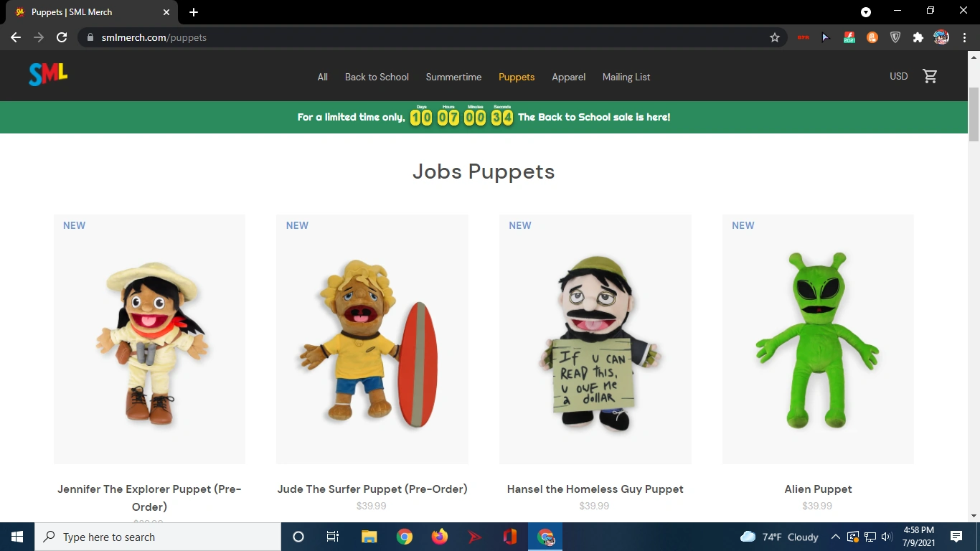The width and height of the screenshot is (980, 551).
Task: Open the browser extensions puzzle icon
Action: (x=918, y=37)
